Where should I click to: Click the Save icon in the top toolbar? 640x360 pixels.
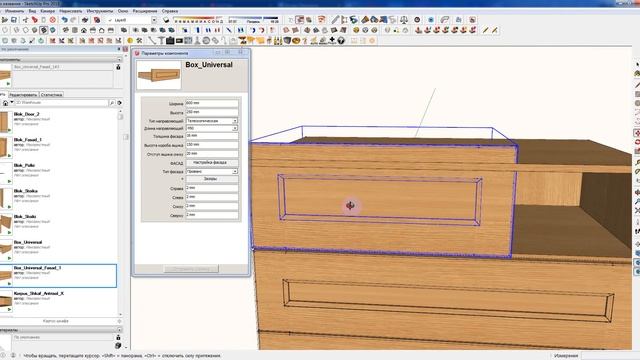13,20
